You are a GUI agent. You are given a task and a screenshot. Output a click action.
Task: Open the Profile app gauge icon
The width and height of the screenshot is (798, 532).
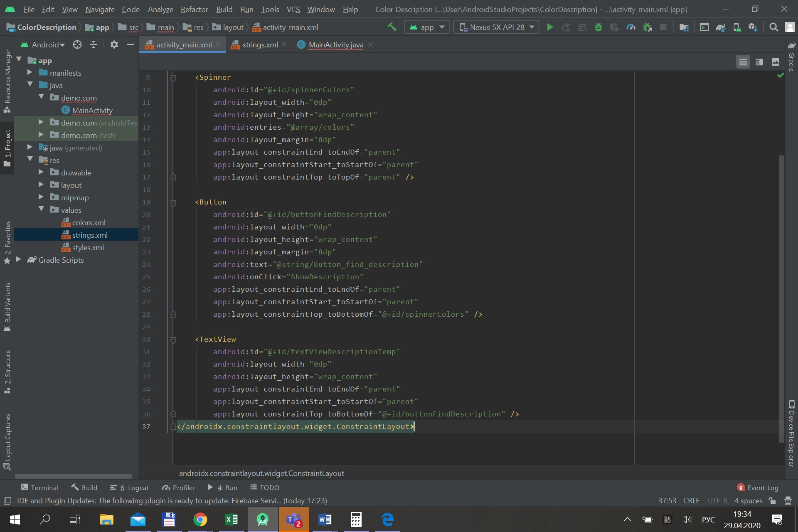click(x=631, y=27)
